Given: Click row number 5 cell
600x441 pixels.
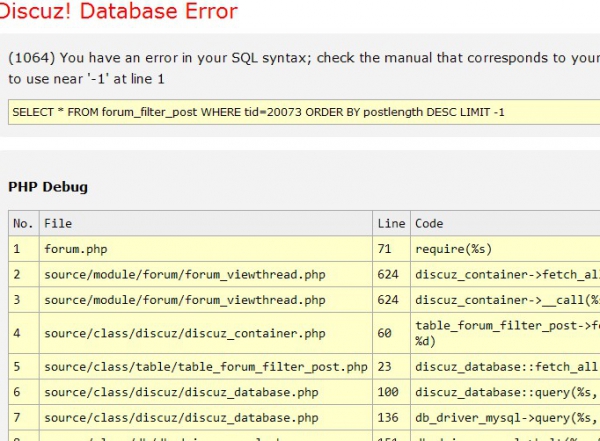Looking at the screenshot, I should click(24, 366).
